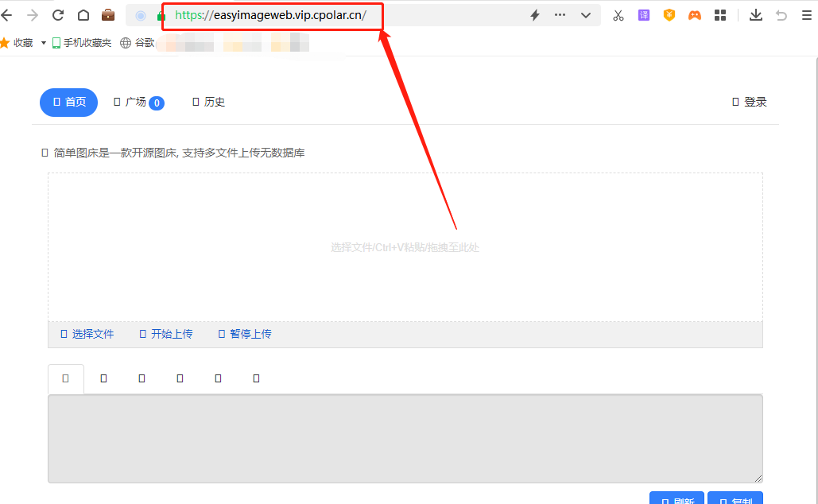Open the browser hamburger menu
This screenshot has width=818, height=504.
(808, 14)
